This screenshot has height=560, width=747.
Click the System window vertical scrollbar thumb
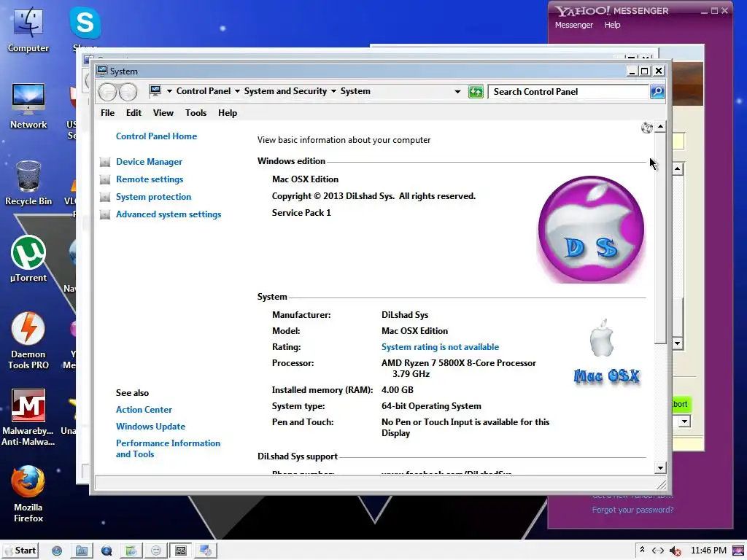click(x=660, y=238)
